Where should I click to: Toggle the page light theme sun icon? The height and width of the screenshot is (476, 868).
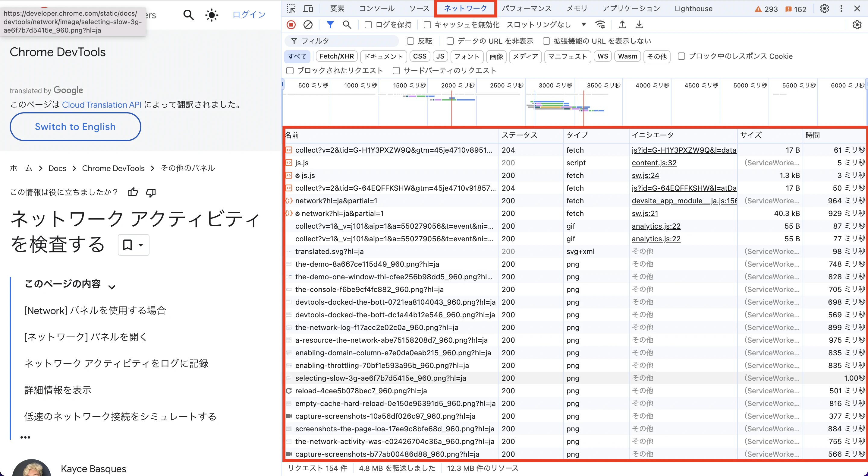tap(212, 15)
